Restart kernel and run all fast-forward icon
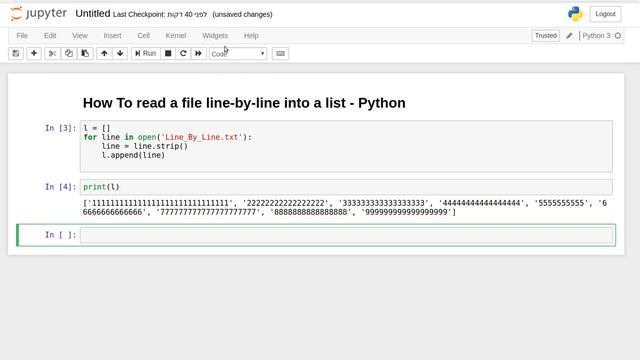This screenshot has height=360, width=640. pos(198,53)
